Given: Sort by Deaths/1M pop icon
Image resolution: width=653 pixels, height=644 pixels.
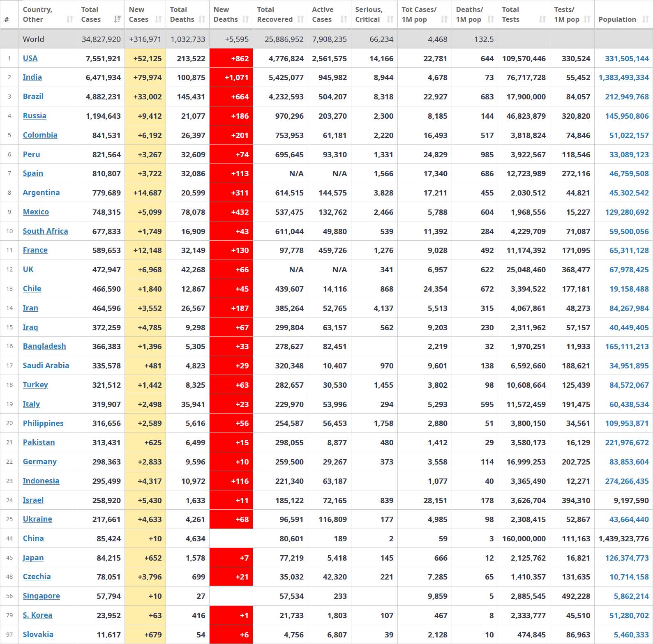Looking at the screenshot, I should click(x=491, y=19).
